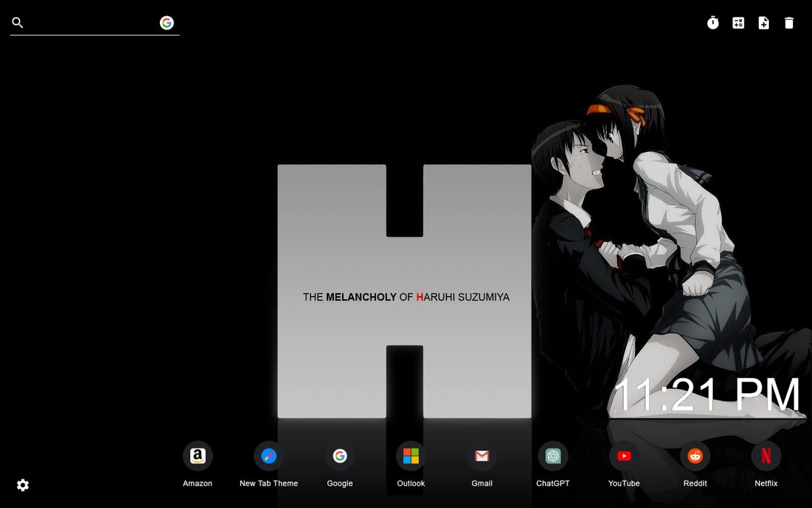This screenshot has width=812, height=508.
Task: Click the search magnifier icon
Action: 18,23
